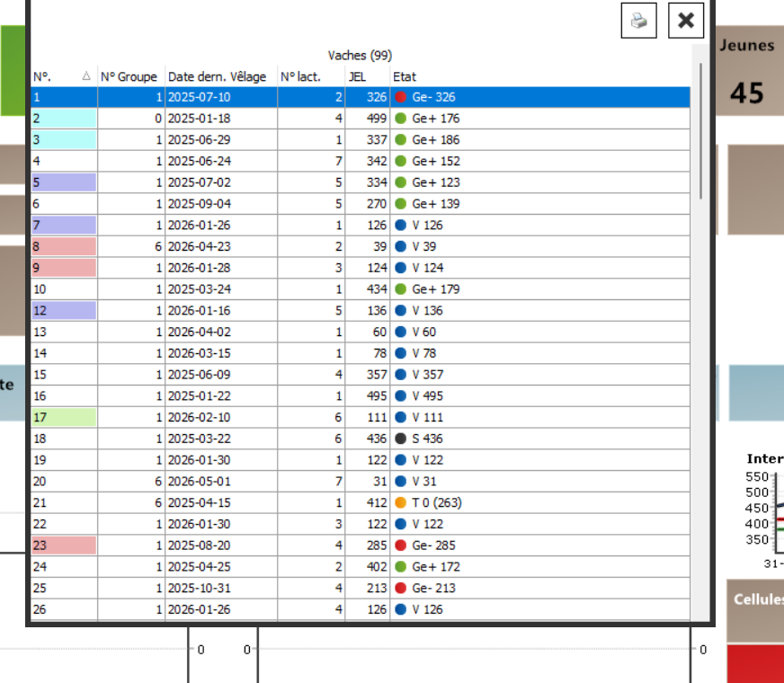
Task: Click blue status dot of V 39
Action: pyautogui.click(x=400, y=246)
